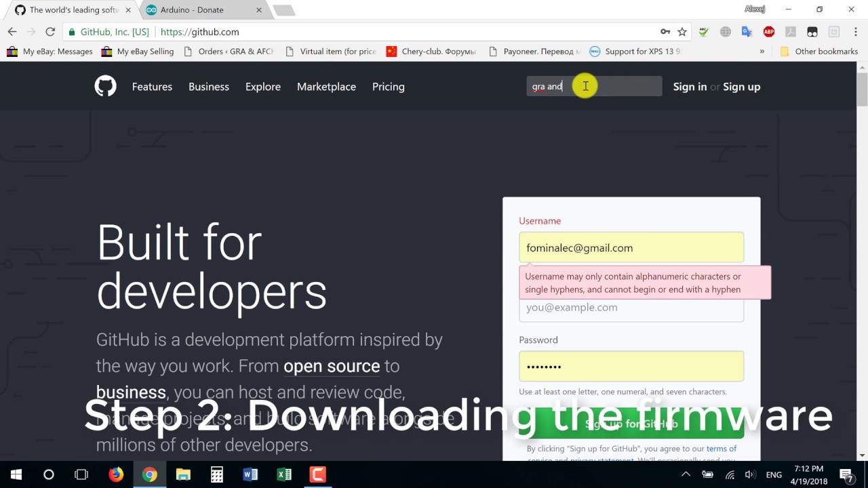868x488 pixels.
Task: Open the Business page
Action: (x=209, y=87)
